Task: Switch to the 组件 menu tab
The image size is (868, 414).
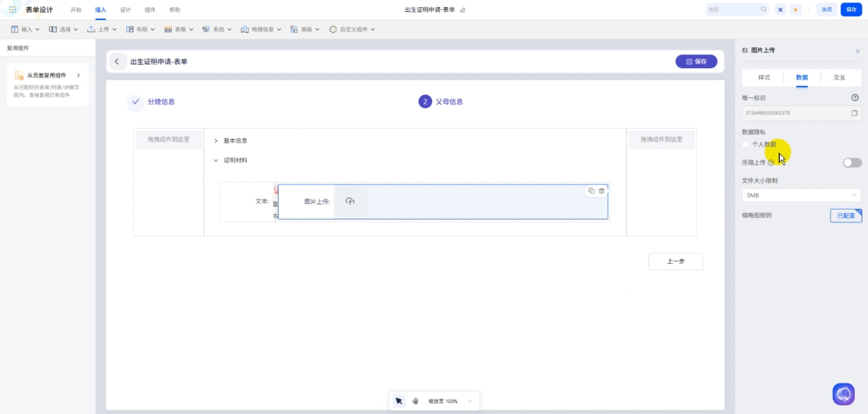Action: (150, 10)
